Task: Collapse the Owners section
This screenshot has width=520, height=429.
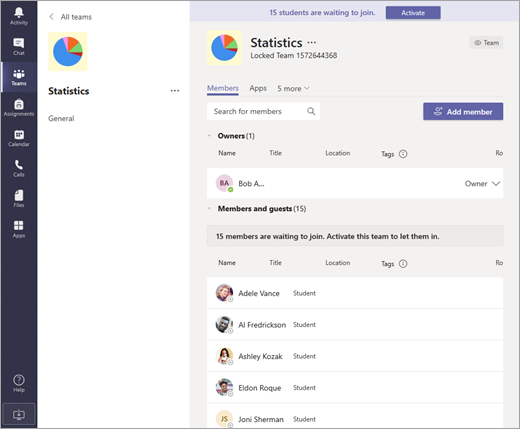Action: point(209,136)
